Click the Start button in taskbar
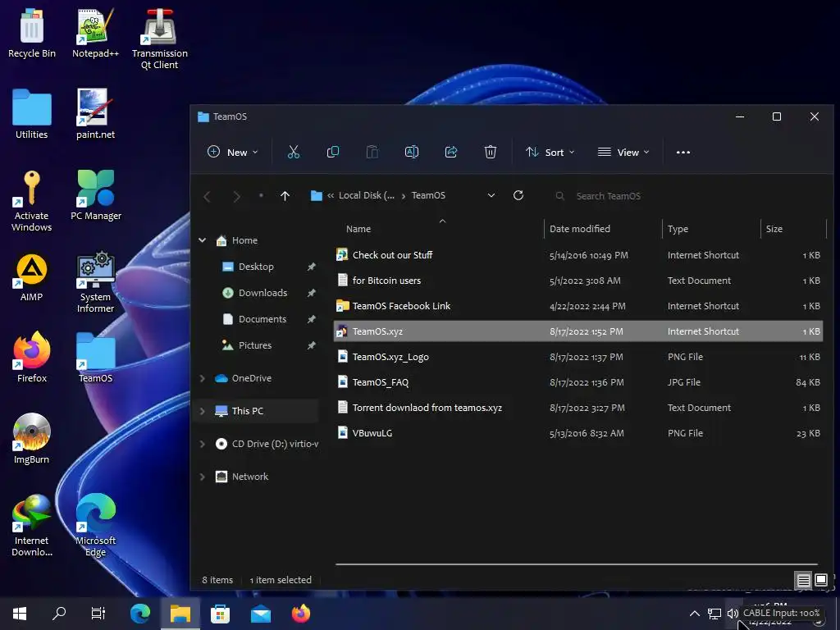Screen dimensions: 840x630 tap(20, 614)
